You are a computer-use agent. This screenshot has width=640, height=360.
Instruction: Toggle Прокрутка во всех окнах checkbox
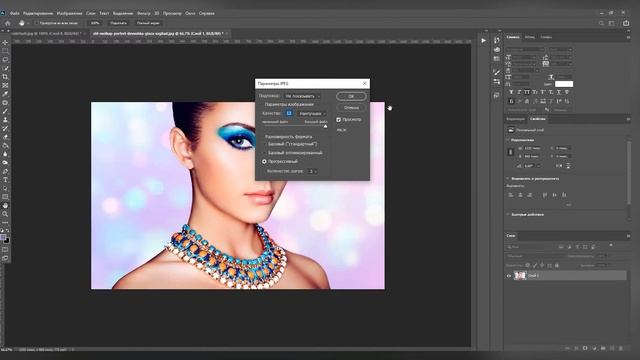click(36, 23)
